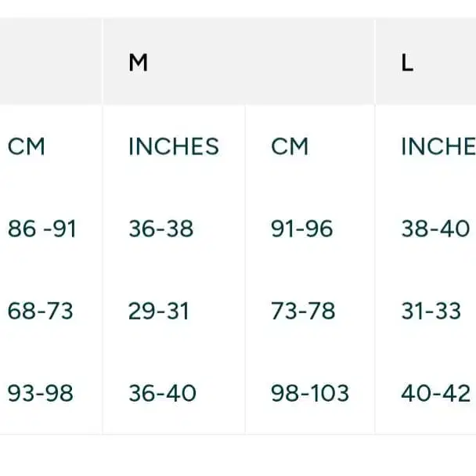The image size is (476, 476).
Task: Click the empty gray header cell left of M
Action: [50, 63]
